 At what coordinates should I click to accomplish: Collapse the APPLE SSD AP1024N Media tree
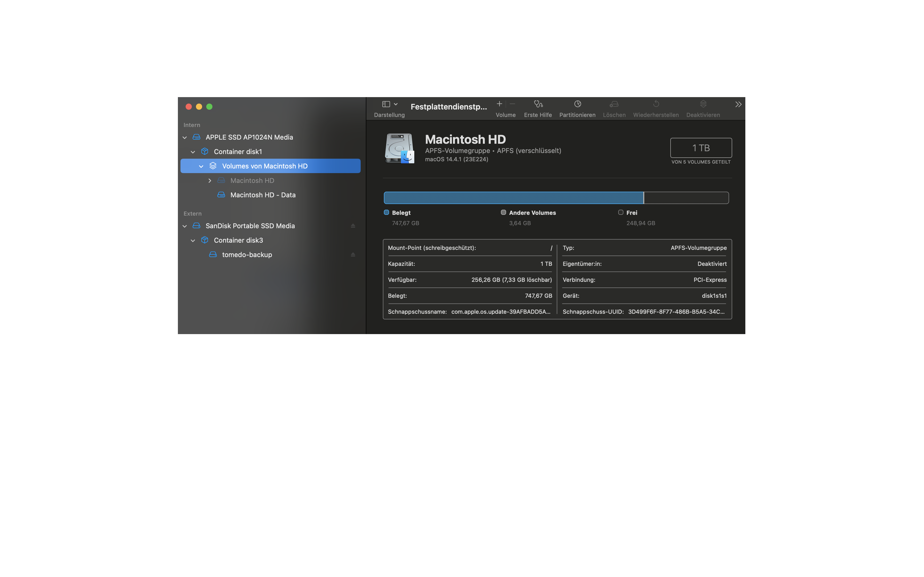tap(185, 137)
